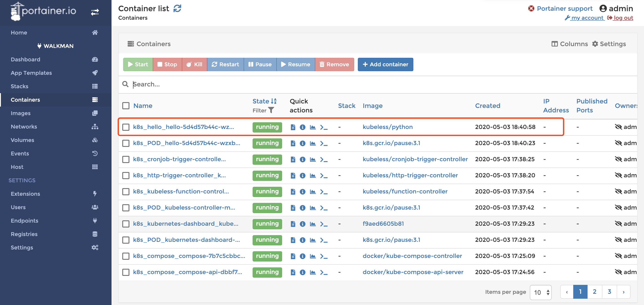The height and width of the screenshot is (305, 644).
Task: Click the refresh icon on Container list
Action: (x=177, y=9)
